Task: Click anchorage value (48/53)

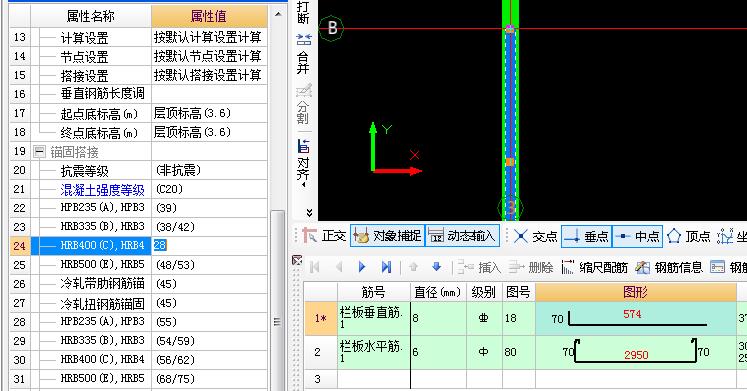Action: (x=209, y=265)
